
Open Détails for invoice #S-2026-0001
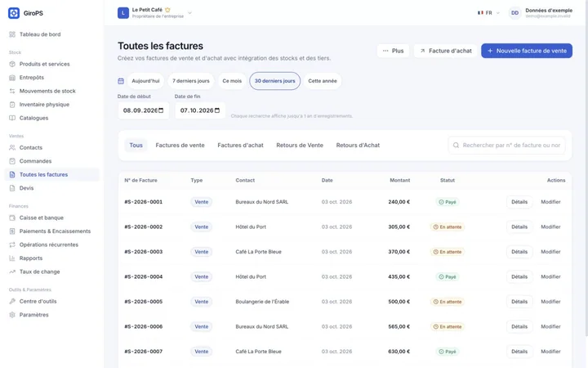[519, 202]
